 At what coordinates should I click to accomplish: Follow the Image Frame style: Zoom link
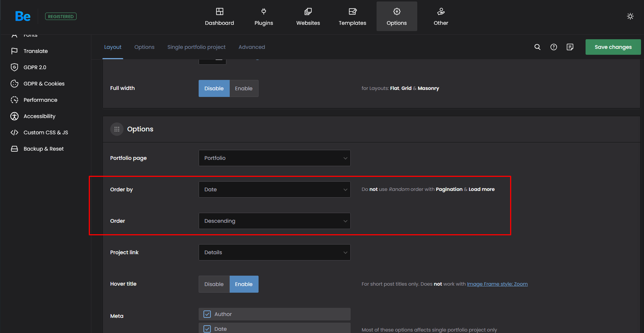pyautogui.click(x=497, y=284)
